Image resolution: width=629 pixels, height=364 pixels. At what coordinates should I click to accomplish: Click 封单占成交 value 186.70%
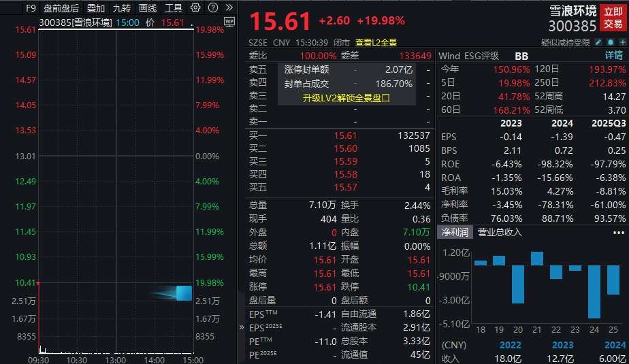394,84
